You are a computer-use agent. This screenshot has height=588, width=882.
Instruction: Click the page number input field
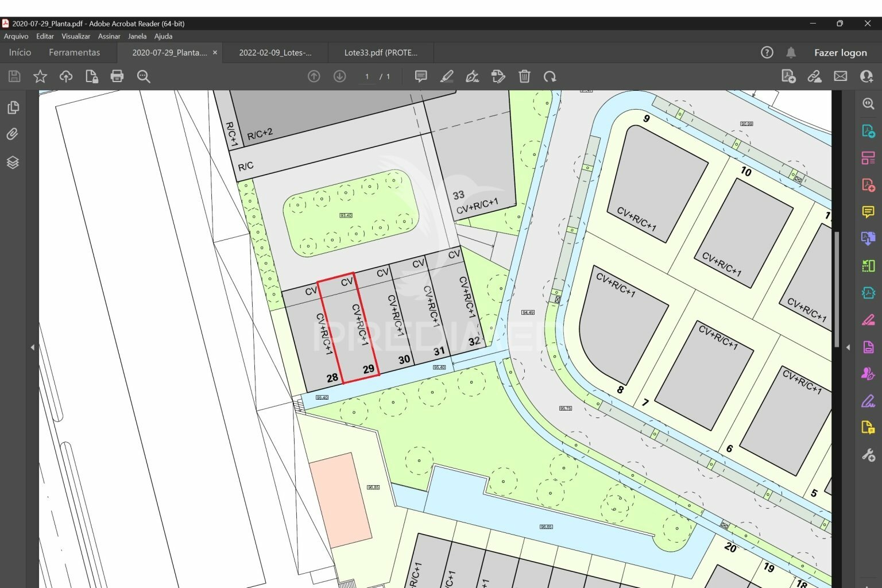pos(367,76)
